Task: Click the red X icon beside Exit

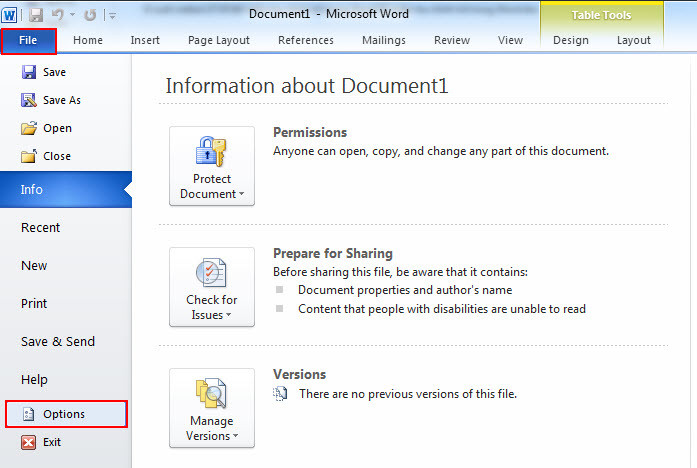Action: tap(29, 442)
